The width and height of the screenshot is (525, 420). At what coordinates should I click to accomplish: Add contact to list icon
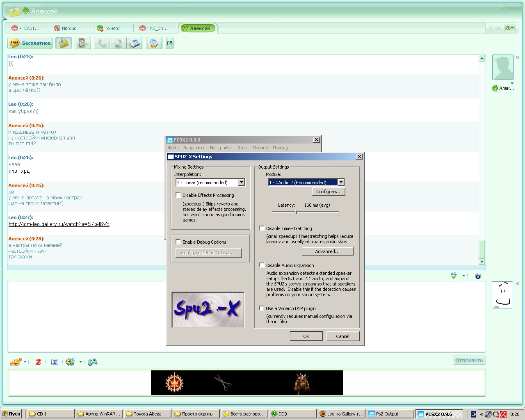click(82, 43)
